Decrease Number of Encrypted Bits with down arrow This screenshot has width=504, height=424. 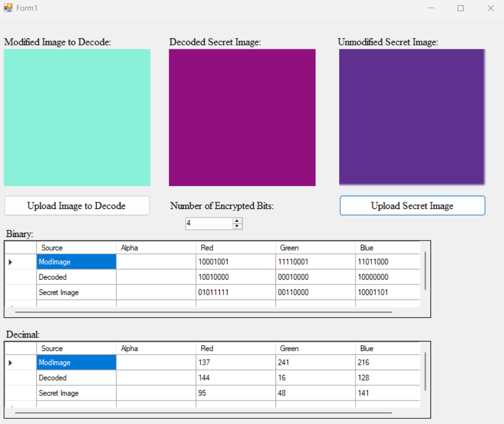(x=237, y=226)
